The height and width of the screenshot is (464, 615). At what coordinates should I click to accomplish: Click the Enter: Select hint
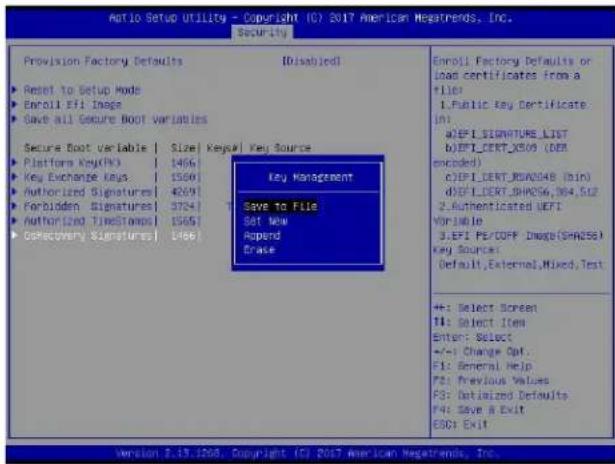pyautogui.click(x=472, y=337)
